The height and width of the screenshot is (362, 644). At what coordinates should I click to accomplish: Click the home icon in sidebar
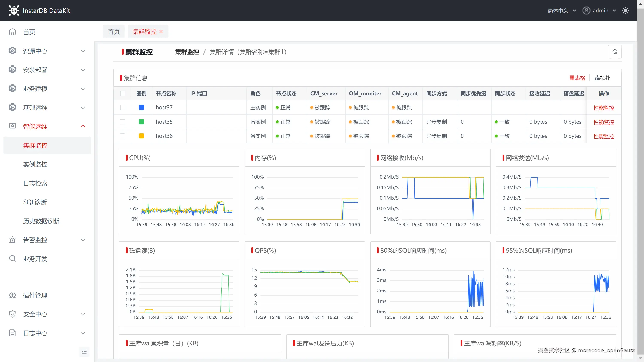coord(12,32)
